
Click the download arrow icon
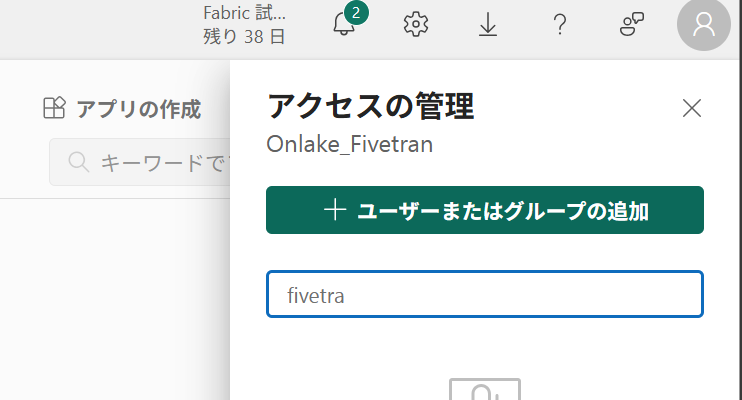488,24
